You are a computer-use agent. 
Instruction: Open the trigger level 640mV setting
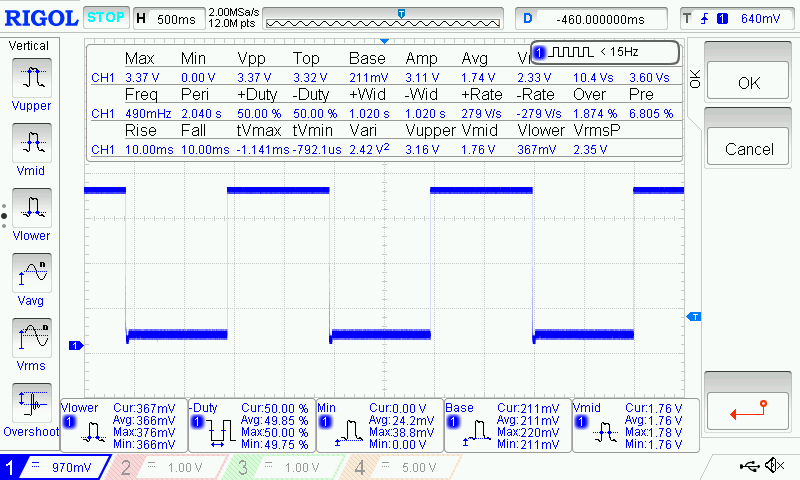[x=737, y=19]
